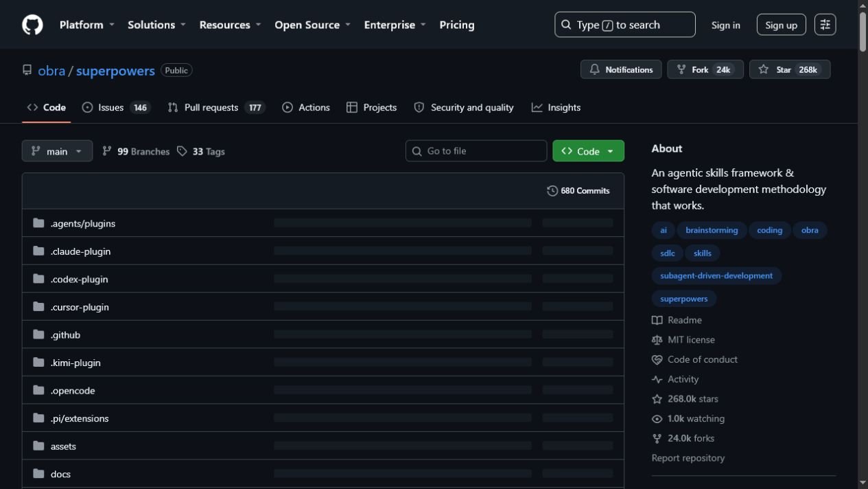The width and height of the screenshot is (868, 489).
Task: Select the folder icon beside .kimi-plugin
Action: point(38,362)
